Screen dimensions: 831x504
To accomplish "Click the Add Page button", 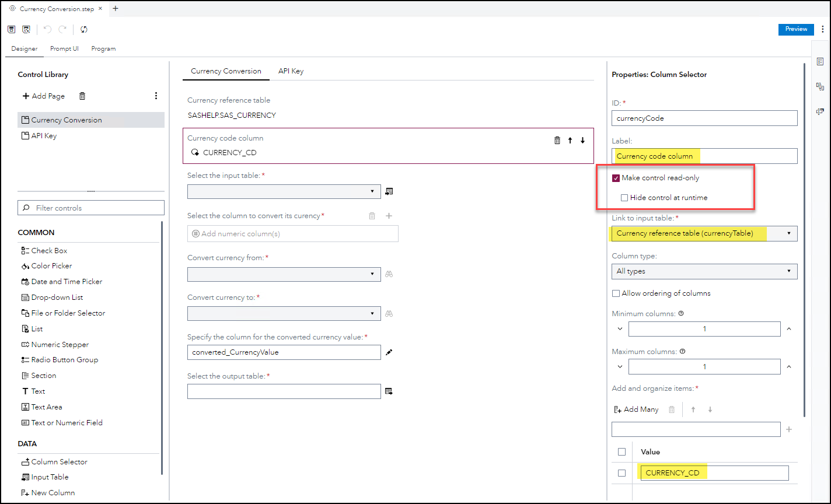I will pyautogui.click(x=44, y=96).
